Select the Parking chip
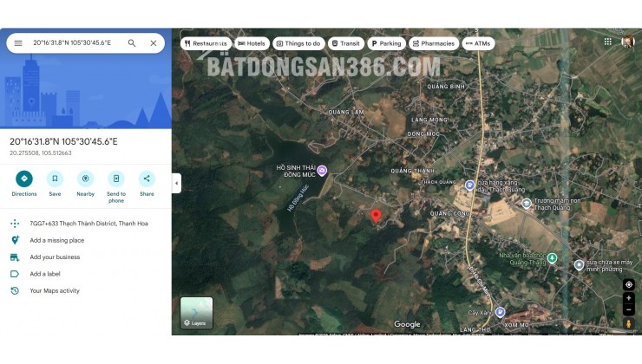 tap(387, 43)
